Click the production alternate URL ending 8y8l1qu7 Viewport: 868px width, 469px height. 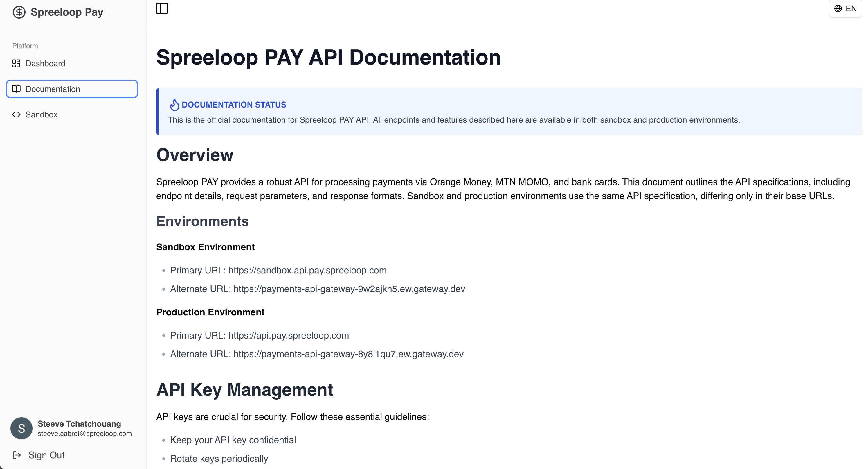[x=348, y=354]
